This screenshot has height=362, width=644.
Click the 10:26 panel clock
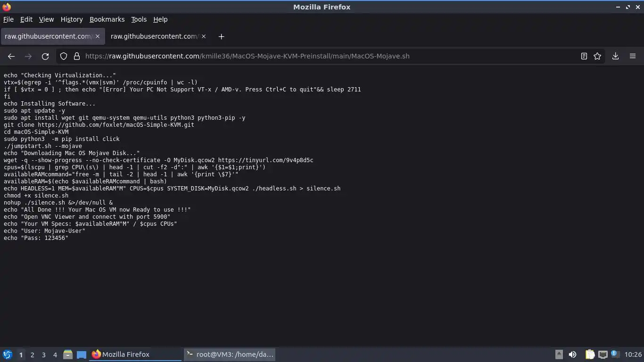[633, 354]
